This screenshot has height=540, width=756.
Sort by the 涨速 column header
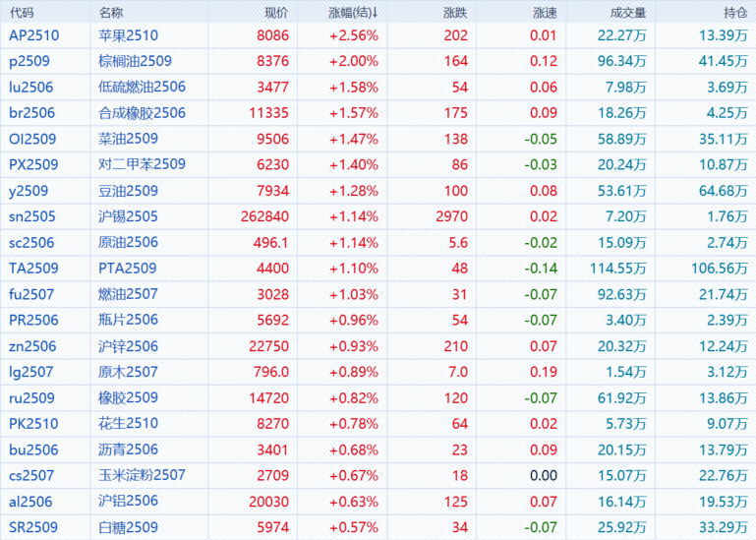[x=544, y=13]
